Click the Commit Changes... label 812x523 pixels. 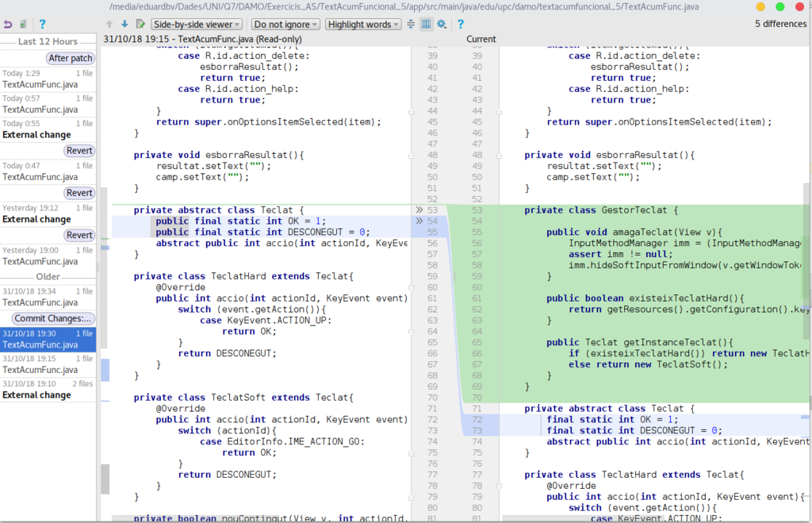(53, 318)
